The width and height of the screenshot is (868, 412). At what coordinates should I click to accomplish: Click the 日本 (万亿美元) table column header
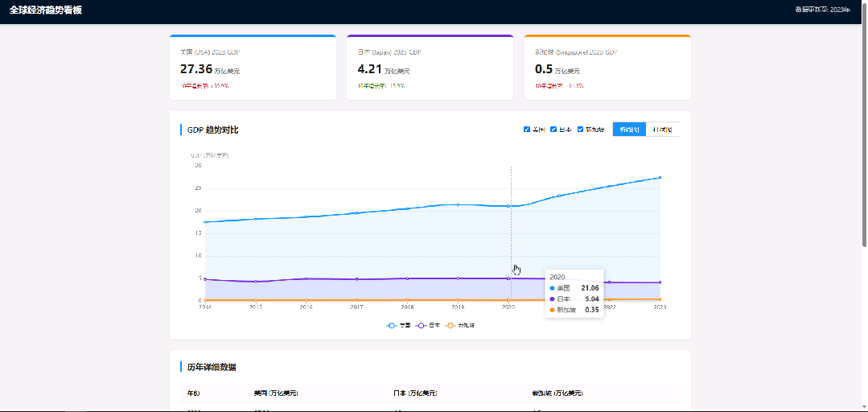tap(415, 393)
